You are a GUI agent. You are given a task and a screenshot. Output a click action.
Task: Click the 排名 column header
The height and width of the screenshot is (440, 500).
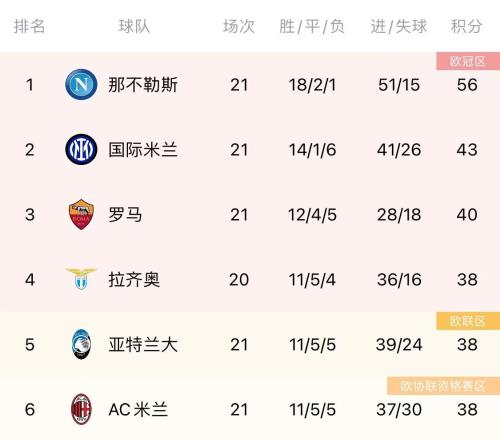coord(29,26)
